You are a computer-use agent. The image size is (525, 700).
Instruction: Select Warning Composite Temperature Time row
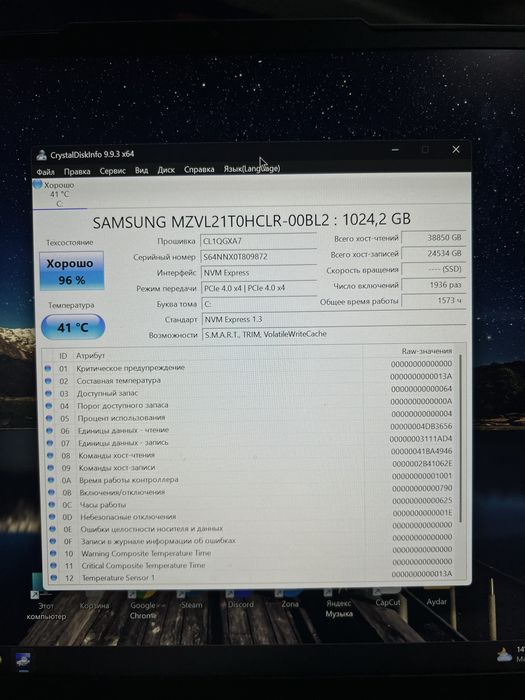tap(249, 554)
